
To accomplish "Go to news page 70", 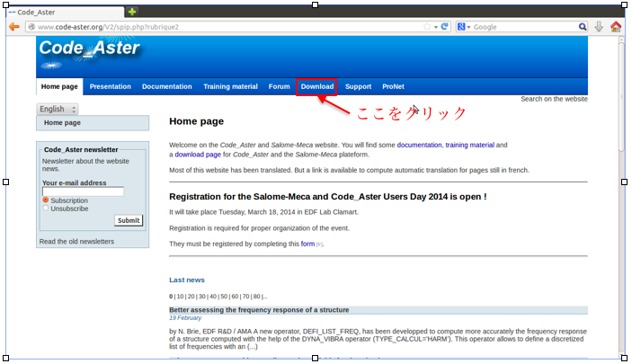I will click(x=245, y=297).
